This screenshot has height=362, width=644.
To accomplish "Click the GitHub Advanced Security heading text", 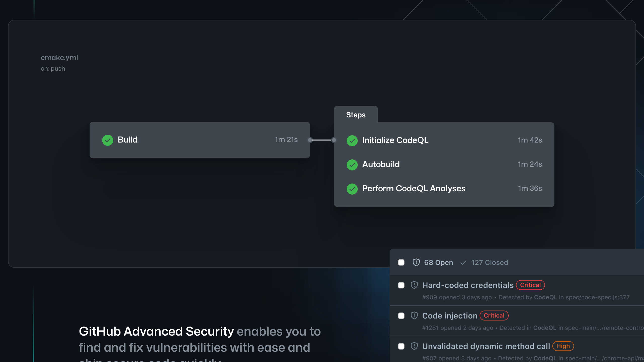I will pyautogui.click(x=156, y=331).
